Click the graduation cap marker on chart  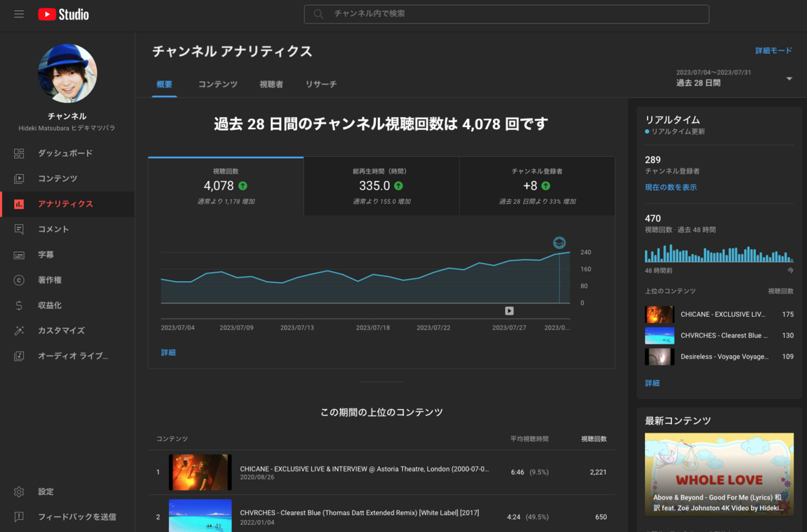point(560,243)
